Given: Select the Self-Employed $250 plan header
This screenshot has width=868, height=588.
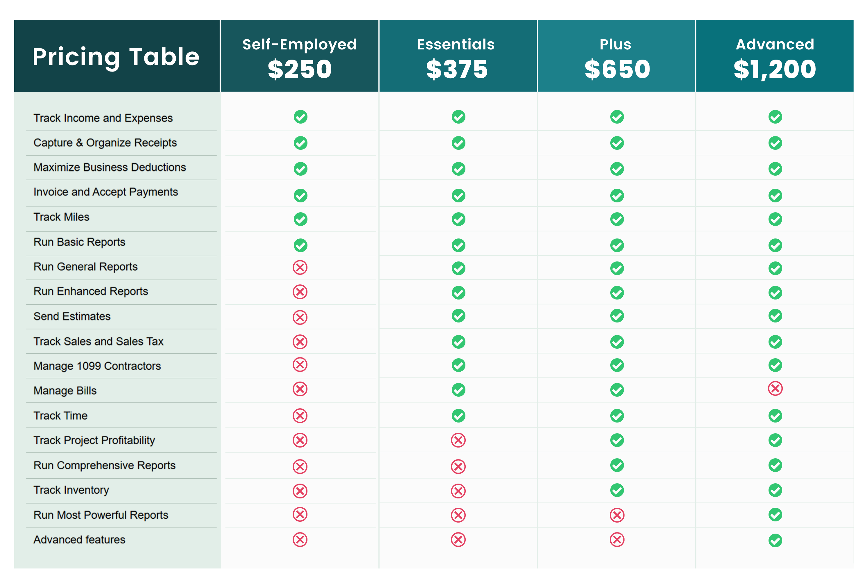Looking at the screenshot, I should click(300, 56).
